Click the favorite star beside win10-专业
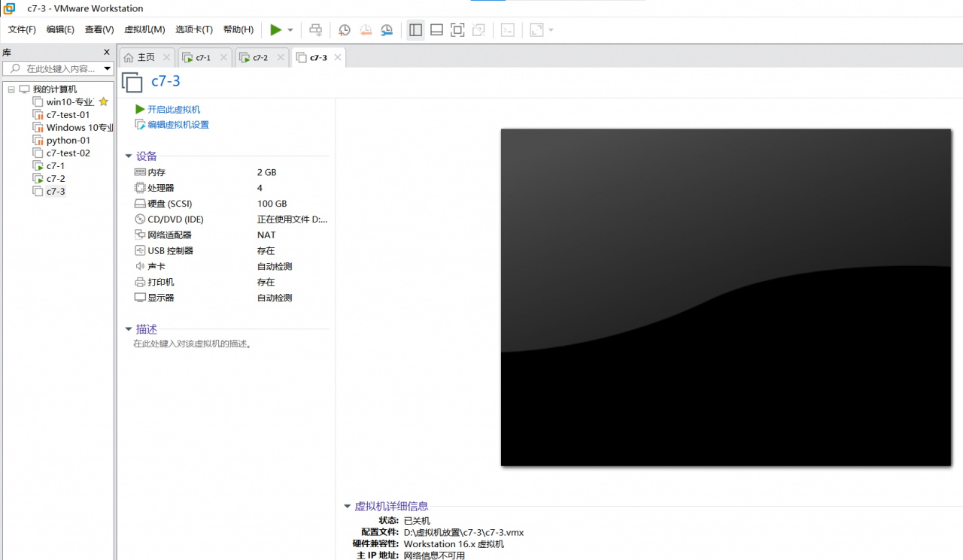963x560 pixels. 104,101
